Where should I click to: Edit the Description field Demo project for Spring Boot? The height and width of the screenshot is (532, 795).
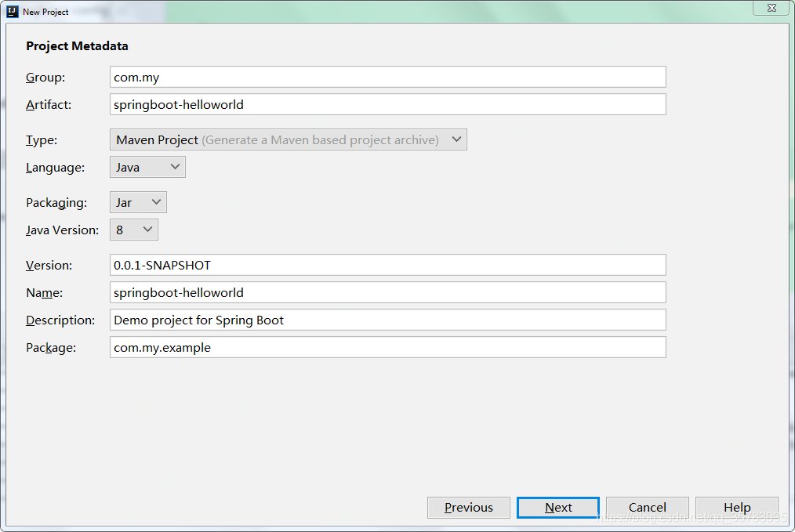pos(388,320)
